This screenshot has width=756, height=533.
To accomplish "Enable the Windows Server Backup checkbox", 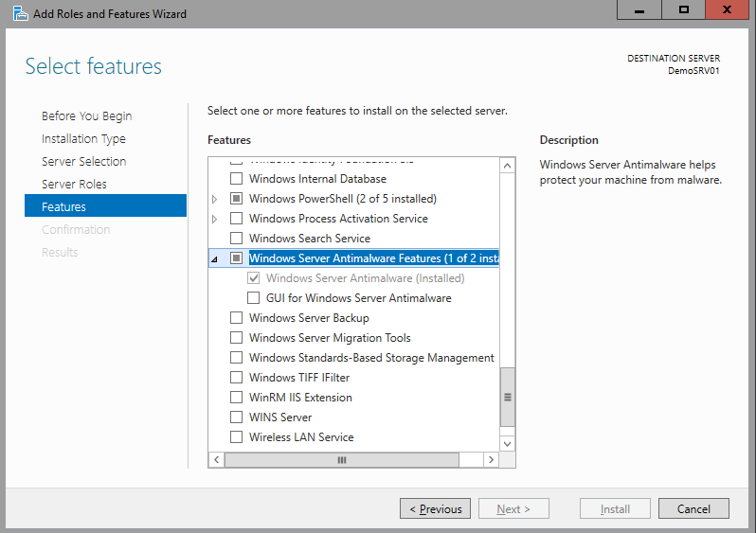I will [x=236, y=317].
